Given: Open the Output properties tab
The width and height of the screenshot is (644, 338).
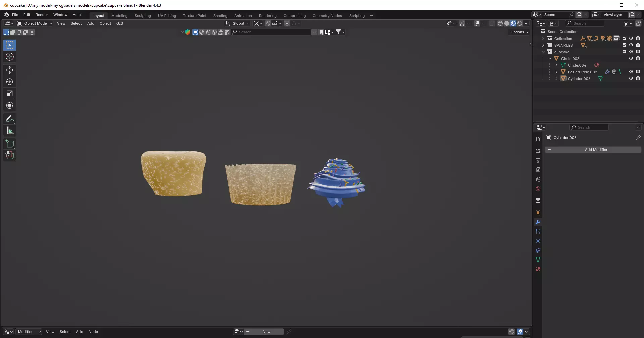Looking at the screenshot, I should [538, 160].
